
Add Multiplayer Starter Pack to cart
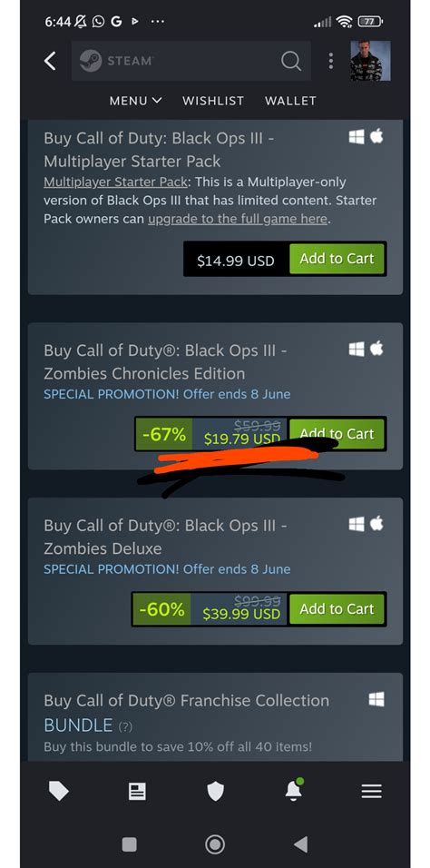click(337, 259)
